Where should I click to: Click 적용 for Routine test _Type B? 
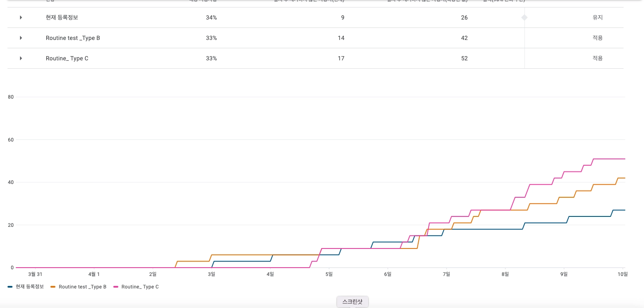(597, 38)
